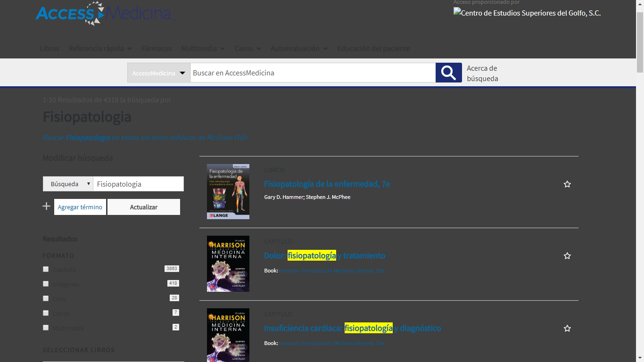Image resolution: width=644 pixels, height=362 pixels.
Task: Open Buscar Fisiopatologia en todos los sitios link
Action: 146,138
